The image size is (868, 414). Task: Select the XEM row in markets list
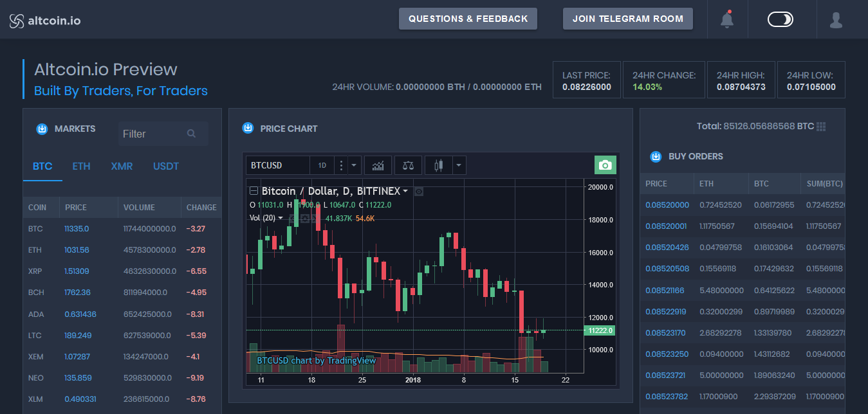[122, 357]
